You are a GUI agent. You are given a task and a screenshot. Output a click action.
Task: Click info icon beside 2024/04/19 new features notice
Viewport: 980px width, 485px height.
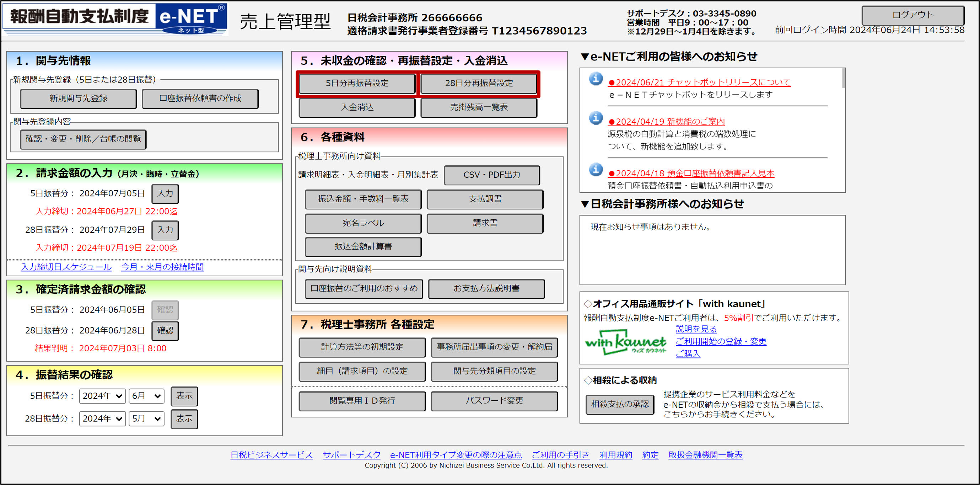[596, 118]
